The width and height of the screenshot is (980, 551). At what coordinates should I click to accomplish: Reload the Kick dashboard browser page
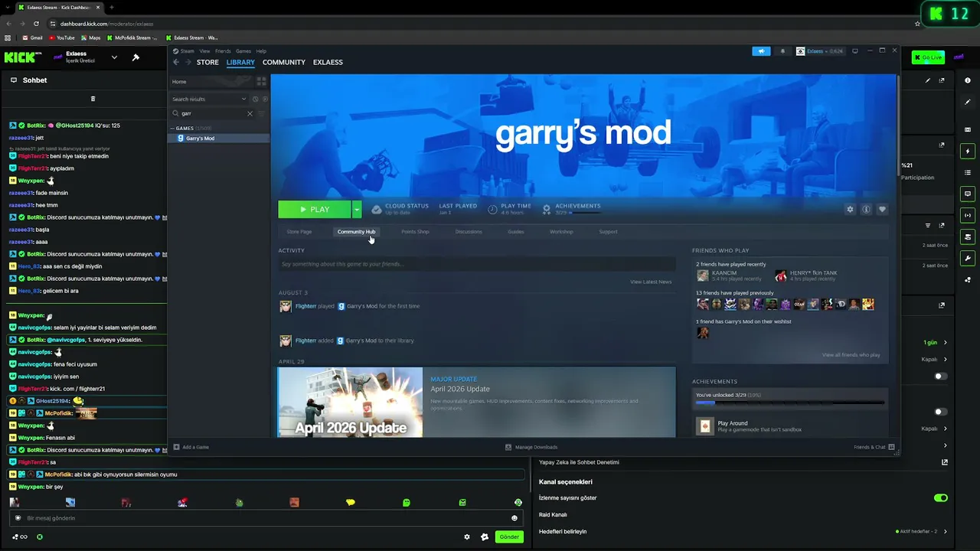coord(36,24)
